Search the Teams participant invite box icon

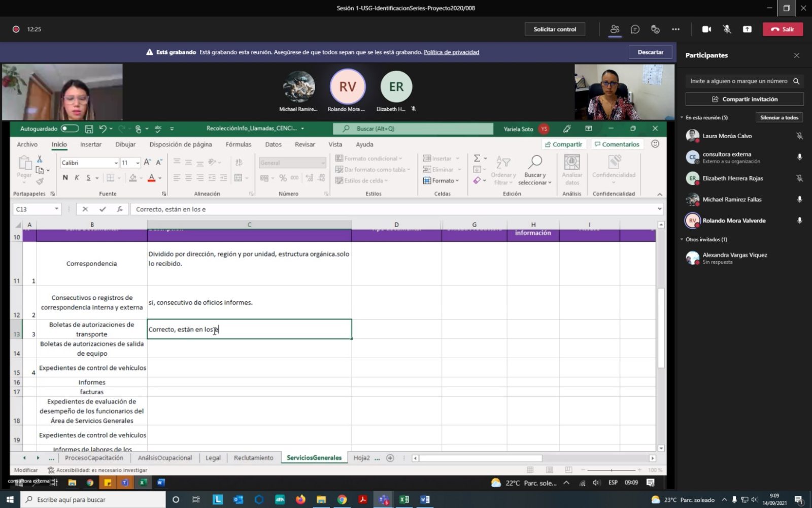[x=796, y=81]
